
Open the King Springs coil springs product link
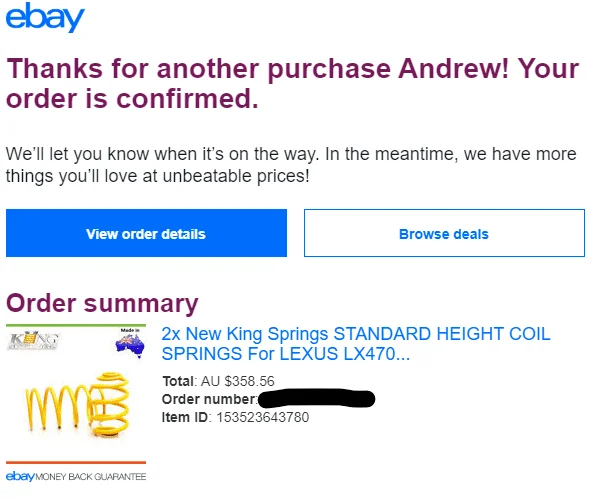(x=356, y=344)
